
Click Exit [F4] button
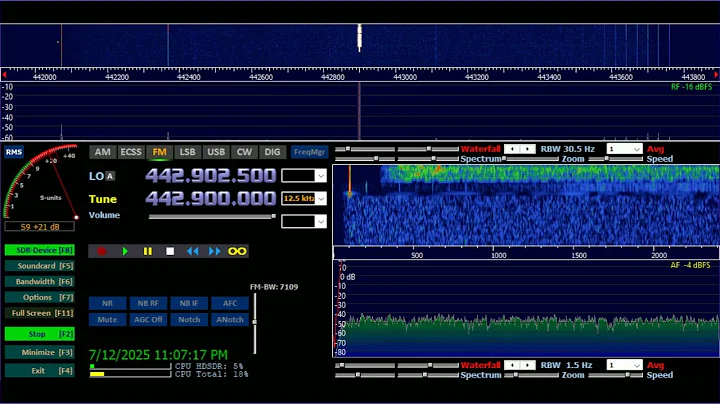[39, 370]
